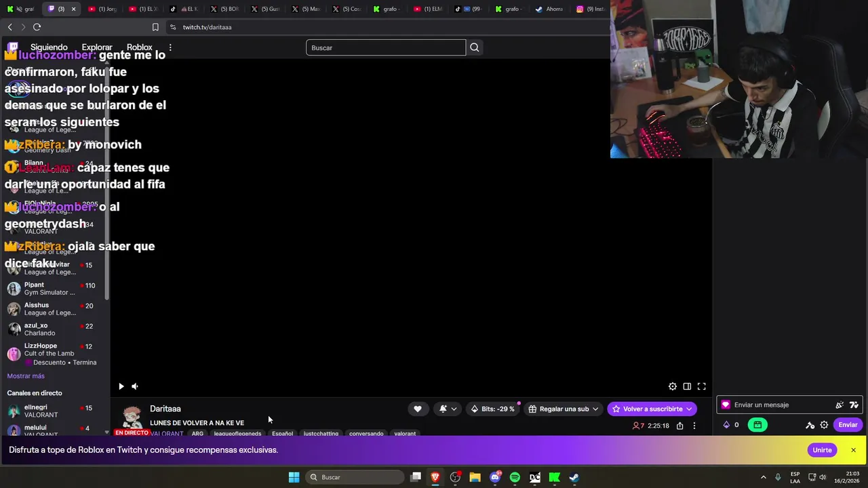Open the top nav more options dots
The height and width of the screenshot is (488, 868).
pyautogui.click(x=170, y=47)
